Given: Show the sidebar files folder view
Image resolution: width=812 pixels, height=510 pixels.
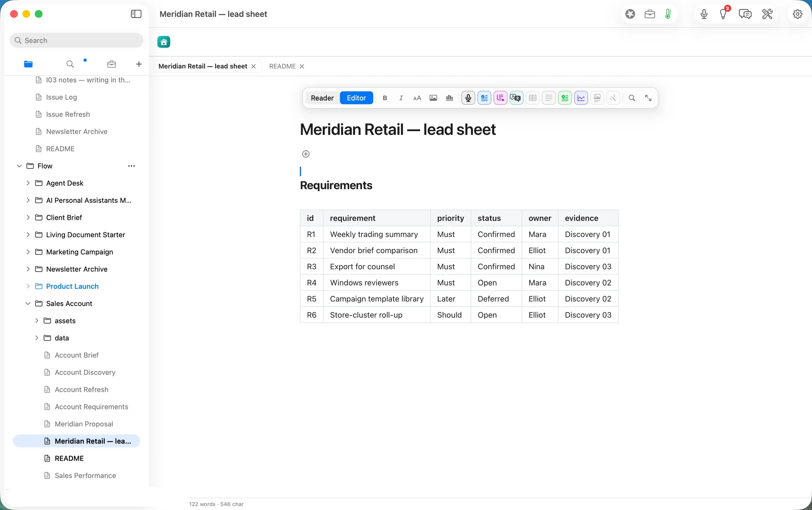Looking at the screenshot, I should point(28,64).
